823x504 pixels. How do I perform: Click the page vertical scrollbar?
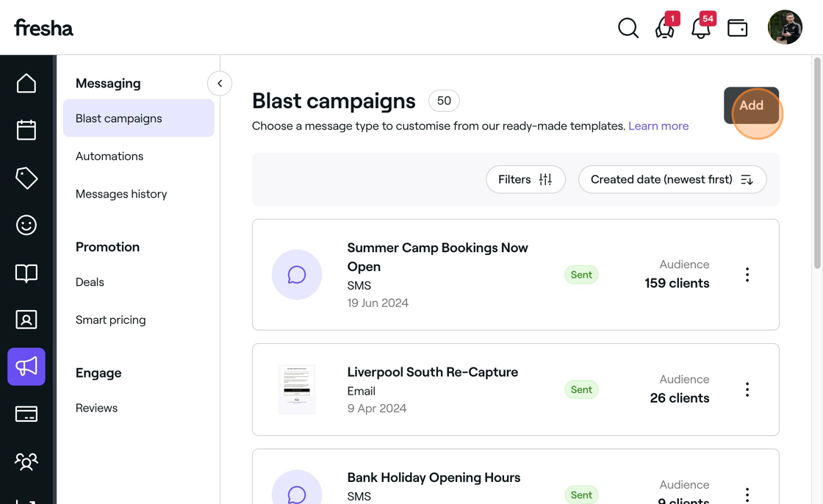coord(817,163)
